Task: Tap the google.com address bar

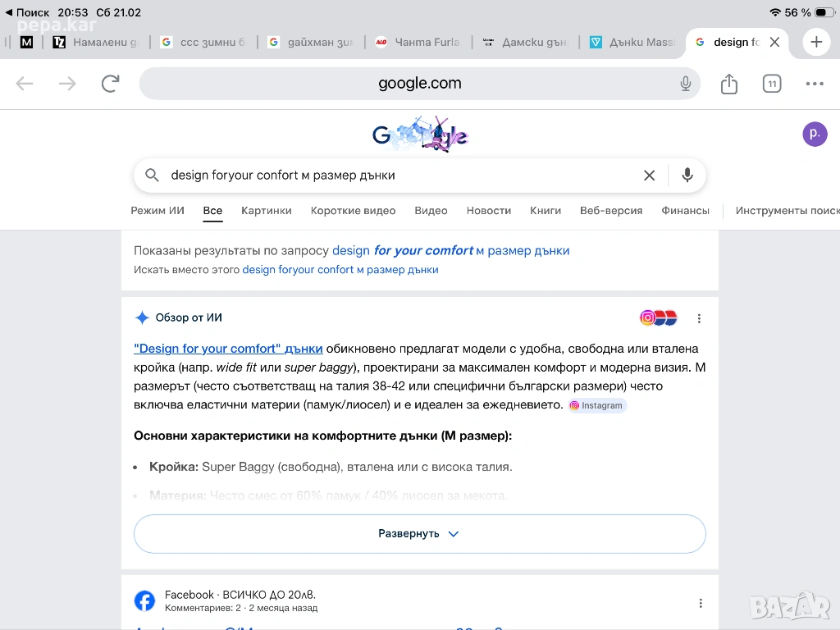Action: click(x=419, y=83)
